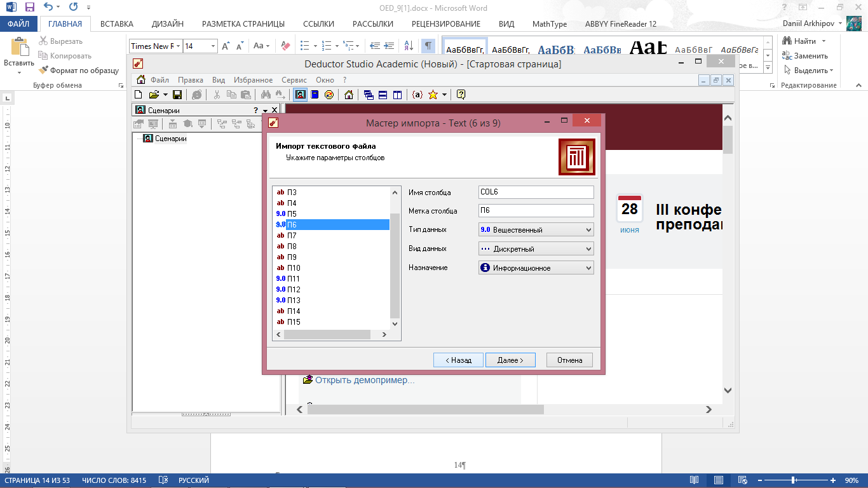This screenshot has width=868, height=488.
Task: Click the Cascade windows icon in Deductor
Action: click(369, 95)
